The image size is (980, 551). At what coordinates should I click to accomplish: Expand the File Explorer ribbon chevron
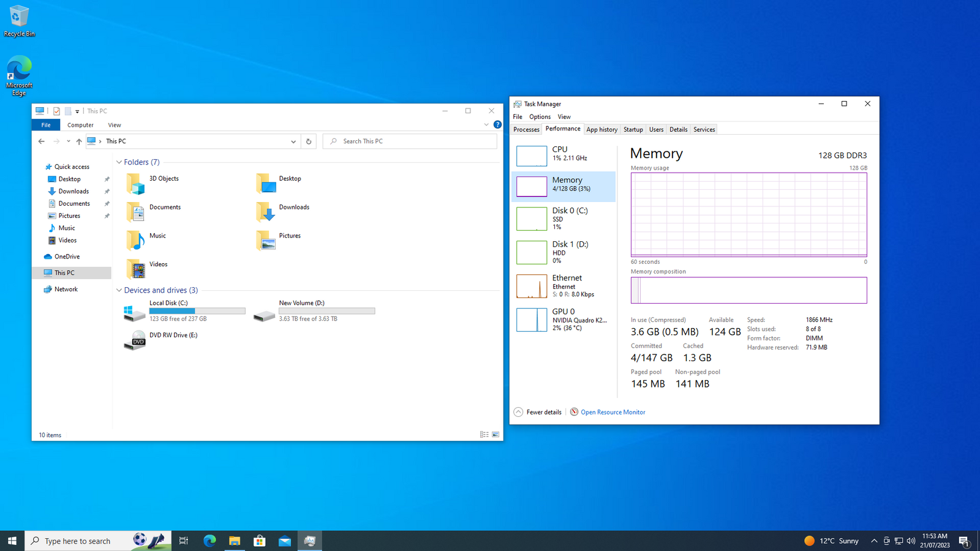click(486, 125)
